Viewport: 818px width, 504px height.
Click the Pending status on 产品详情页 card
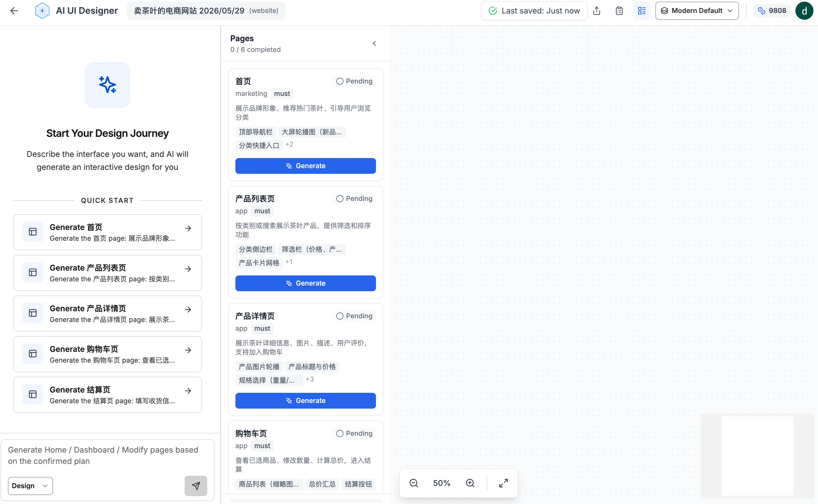354,316
